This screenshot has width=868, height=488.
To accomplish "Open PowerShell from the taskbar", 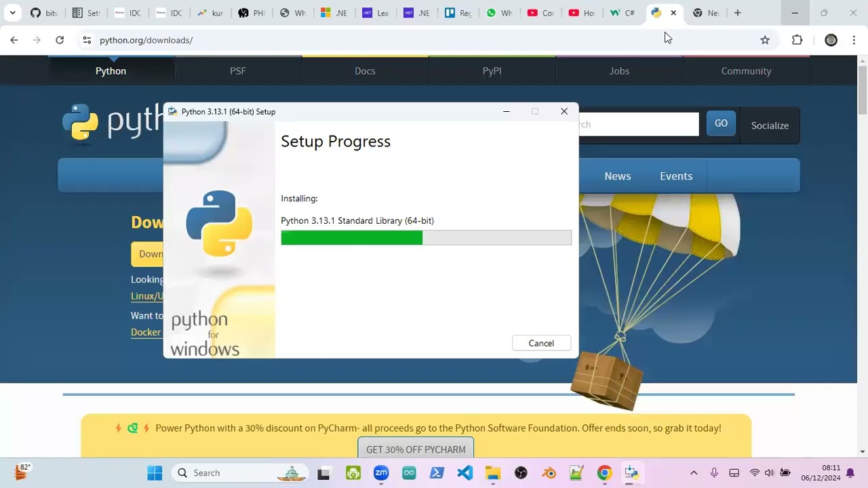I will click(437, 473).
